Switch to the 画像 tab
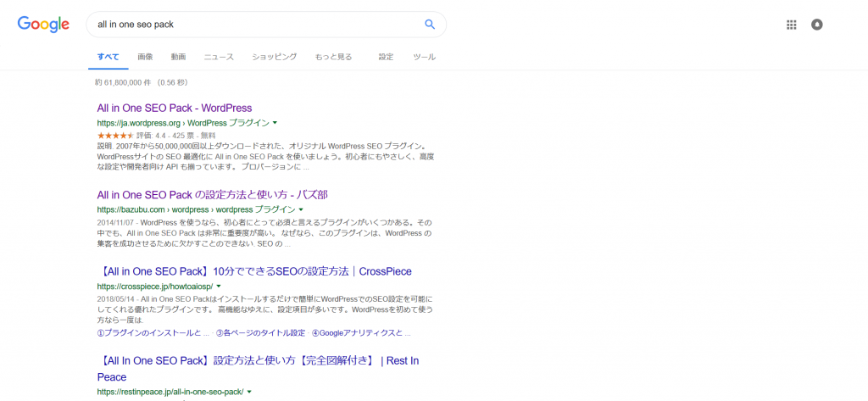Image resolution: width=868 pixels, height=401 pixels. 145,57
